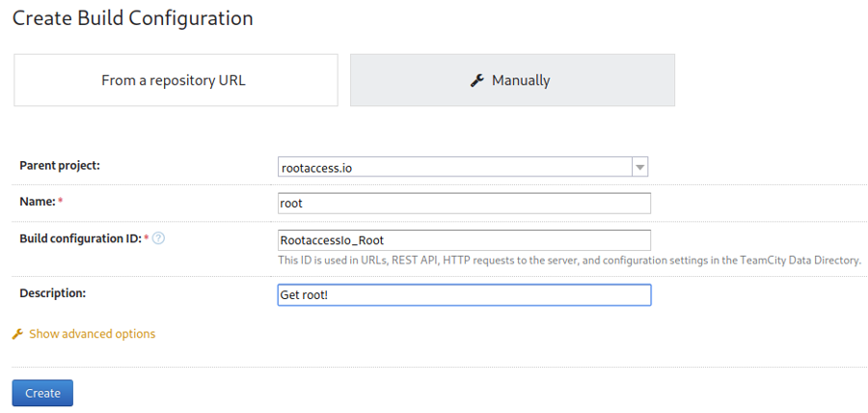Screen dimensions: 868x413
Task: Click the Build configuration ID text field
Action: click(x=463, y=239)
